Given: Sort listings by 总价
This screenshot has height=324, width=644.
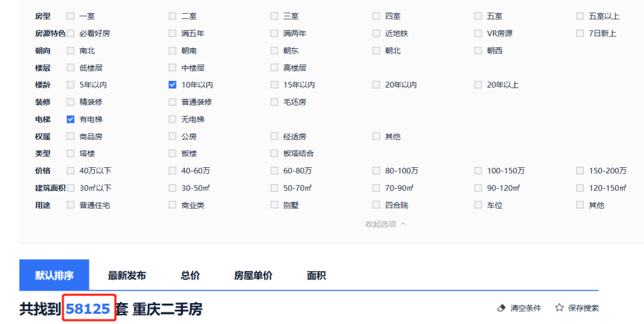Looking at the screenshot, I should [x=190, y=276].
